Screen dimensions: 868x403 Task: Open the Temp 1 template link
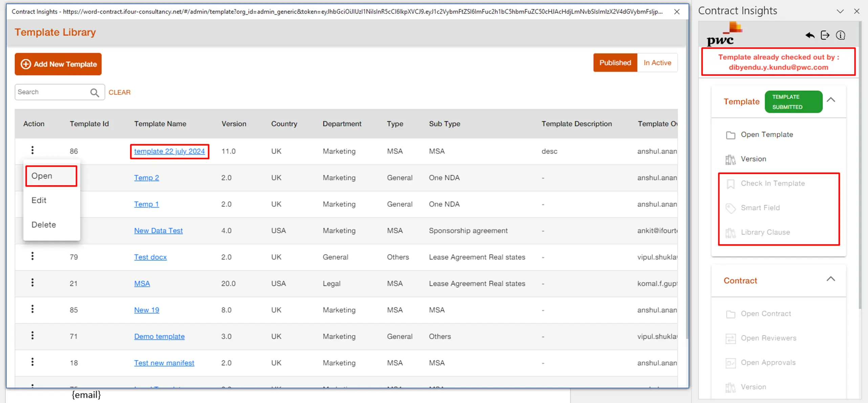click(x=147, y=204)
